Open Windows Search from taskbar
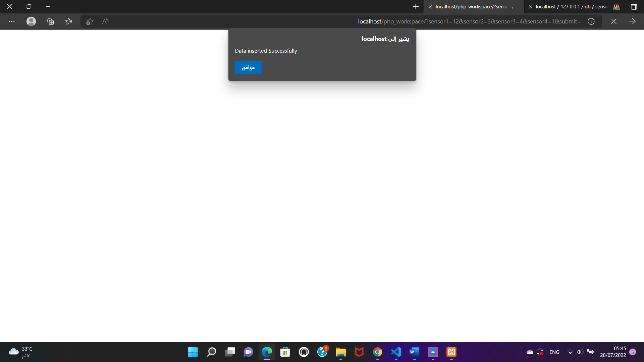 pyautogui.click(x=212, y=352)
